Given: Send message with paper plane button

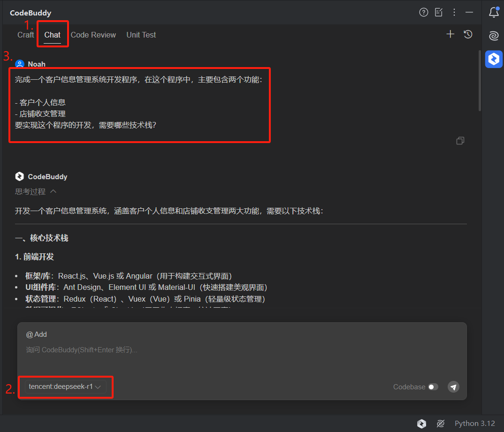Looking at the screenshot, I should point(453,387).
